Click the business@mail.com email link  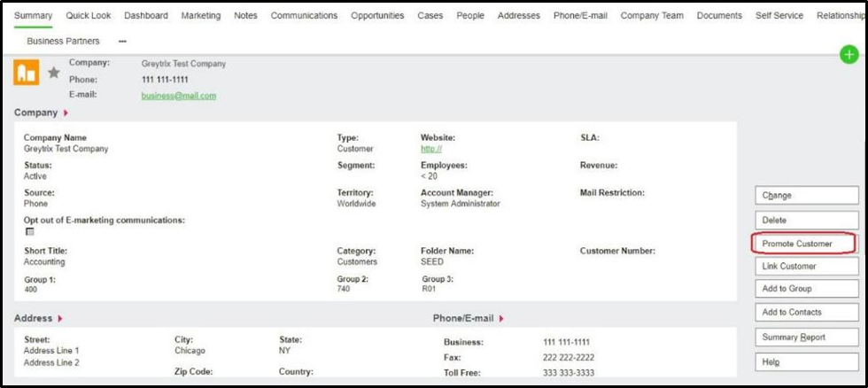[179, 96]
